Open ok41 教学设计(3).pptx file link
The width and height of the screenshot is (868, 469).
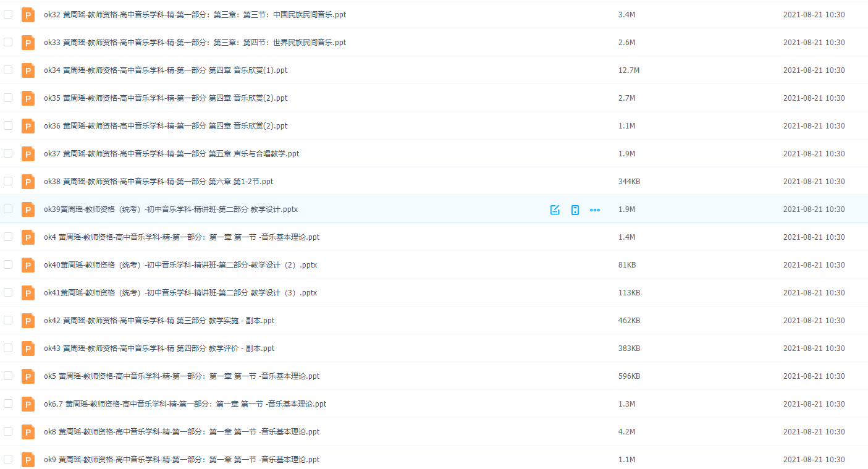pos(179,292)
